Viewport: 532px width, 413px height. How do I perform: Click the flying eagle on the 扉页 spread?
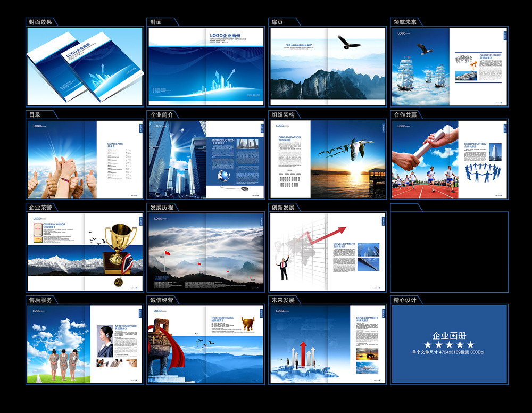pyautogui.click(x=348, y=43)
